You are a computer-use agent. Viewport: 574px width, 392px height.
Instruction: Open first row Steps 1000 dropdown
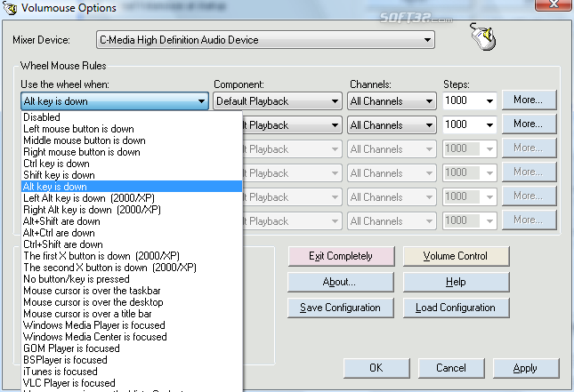point(470,101)
